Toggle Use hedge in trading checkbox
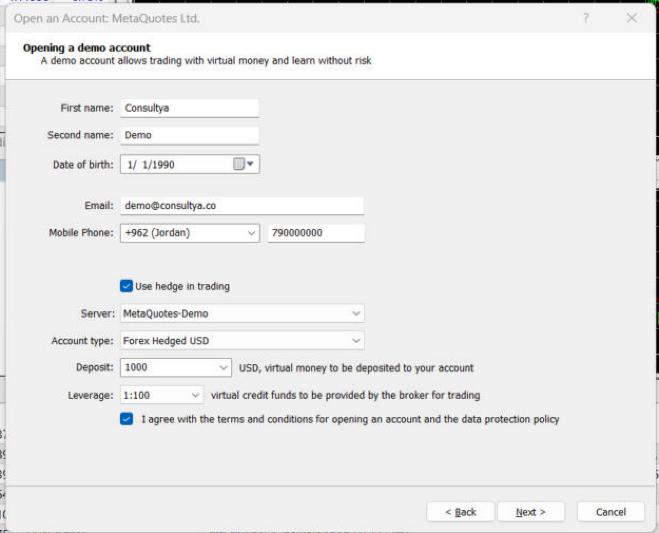 126,286
